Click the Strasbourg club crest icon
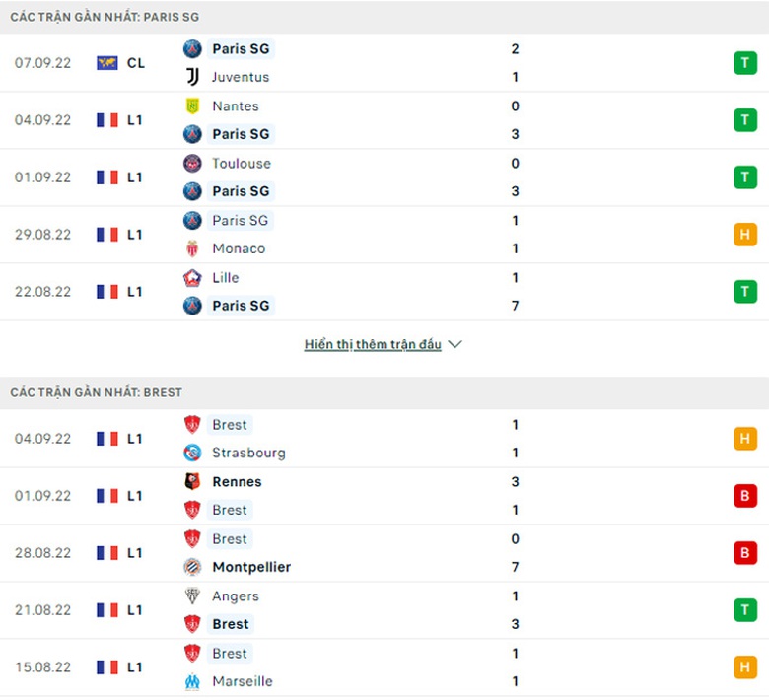 pos(192,453)
